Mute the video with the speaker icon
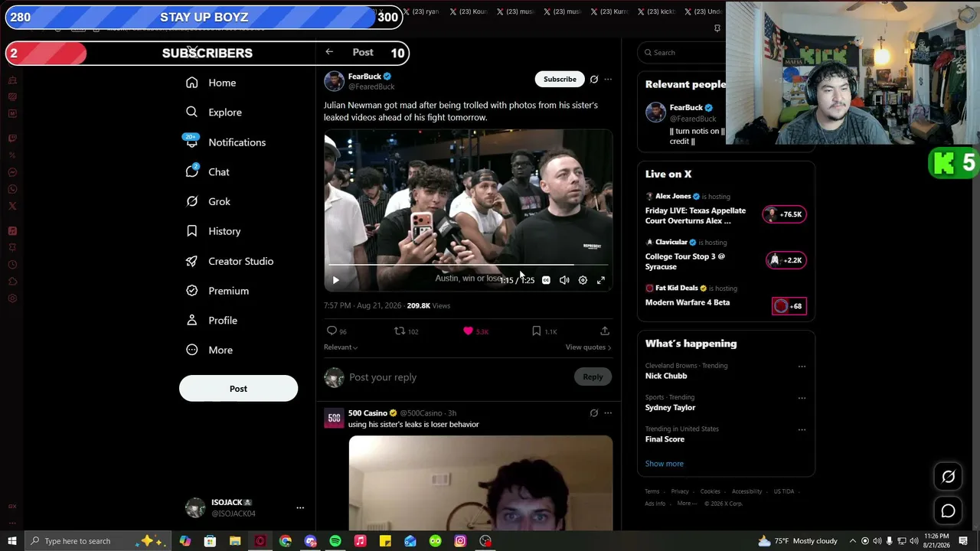 point(564,281)
